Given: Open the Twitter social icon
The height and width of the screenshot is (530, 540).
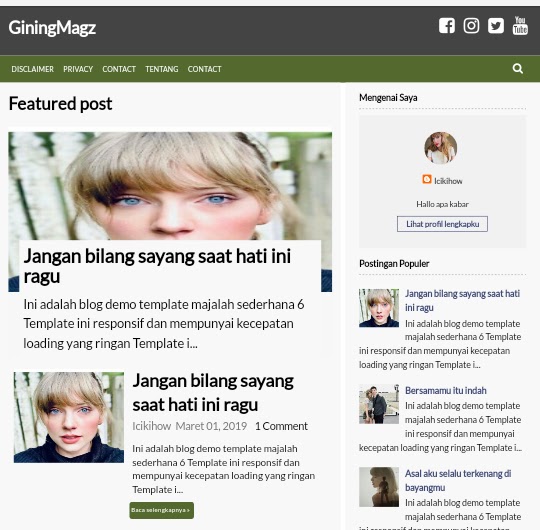Looking at the screenshot, I should point(496,25).
